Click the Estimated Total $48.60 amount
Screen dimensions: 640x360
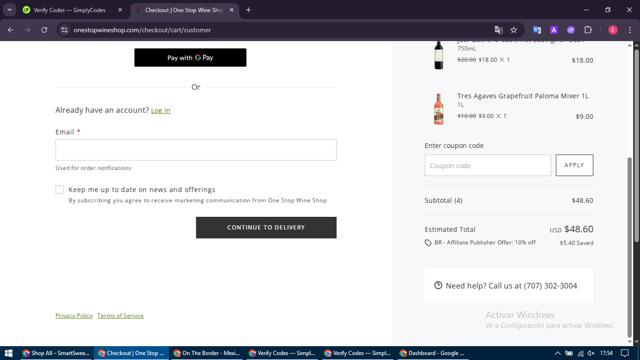[x=579, y=229]
